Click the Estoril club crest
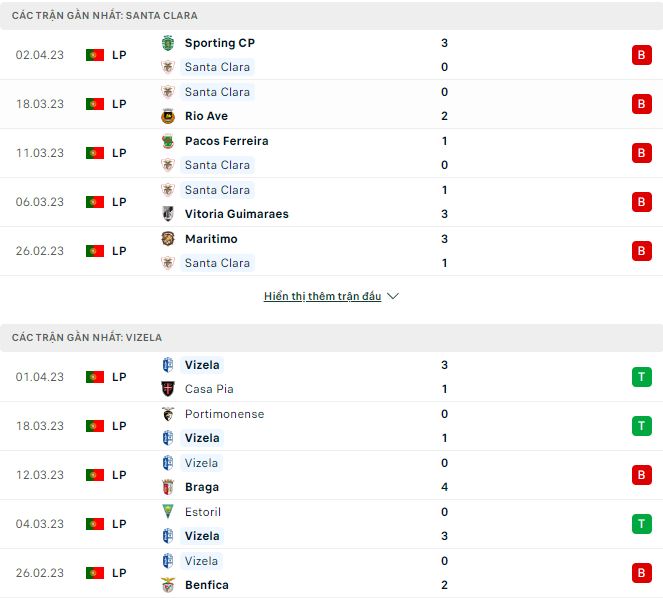 (x=167, y=512)
